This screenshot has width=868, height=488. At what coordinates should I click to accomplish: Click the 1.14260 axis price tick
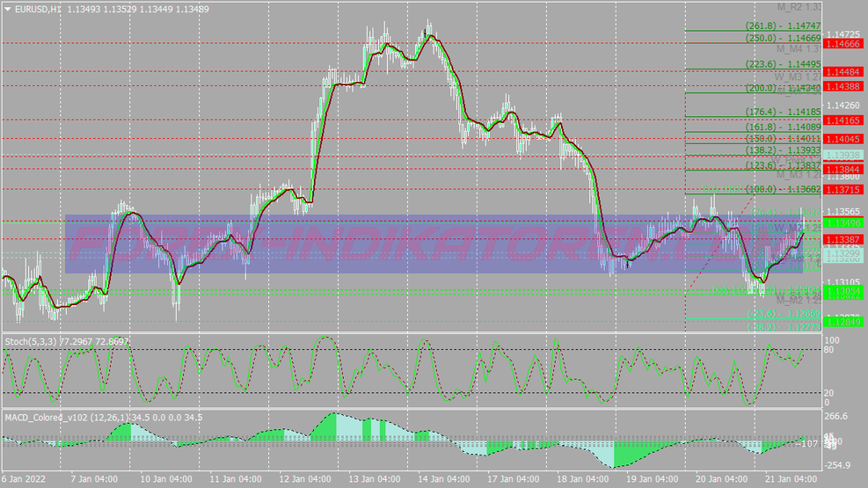tap(843, 106)
